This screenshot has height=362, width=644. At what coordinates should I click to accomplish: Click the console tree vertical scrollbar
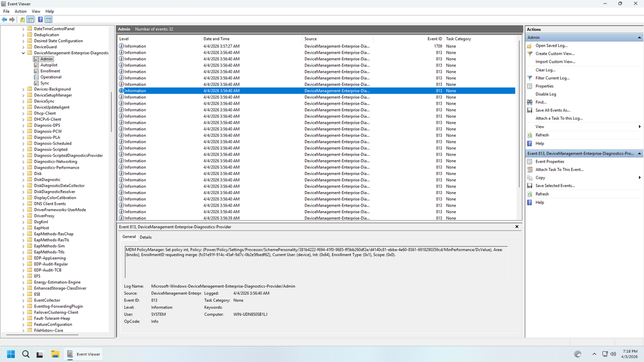[112, 112]
